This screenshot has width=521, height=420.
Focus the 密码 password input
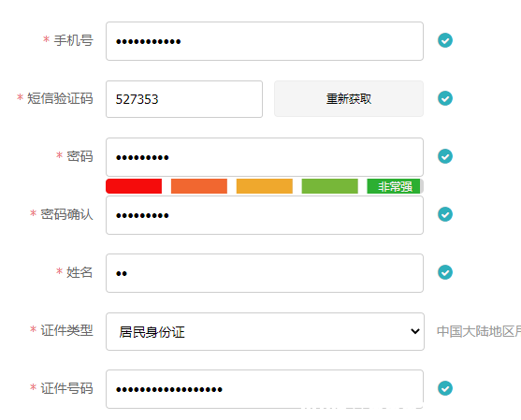(x=265, y=157)
